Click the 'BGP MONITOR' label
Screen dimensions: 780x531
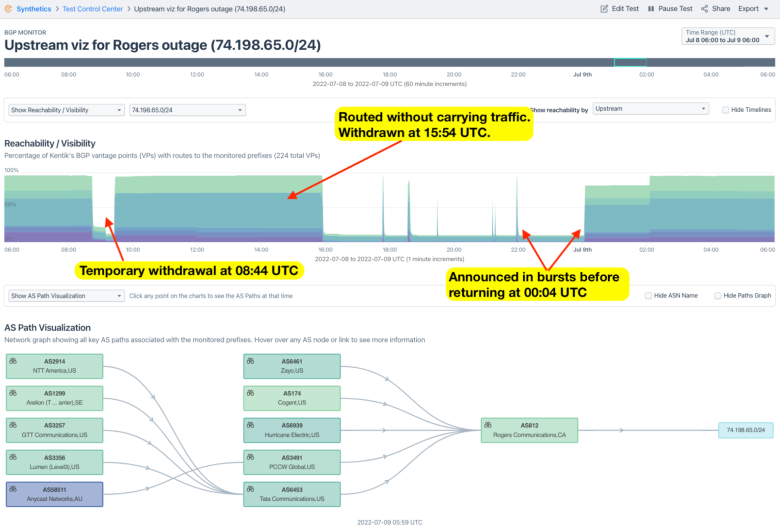pyautogui.click(x=25, y=32)
